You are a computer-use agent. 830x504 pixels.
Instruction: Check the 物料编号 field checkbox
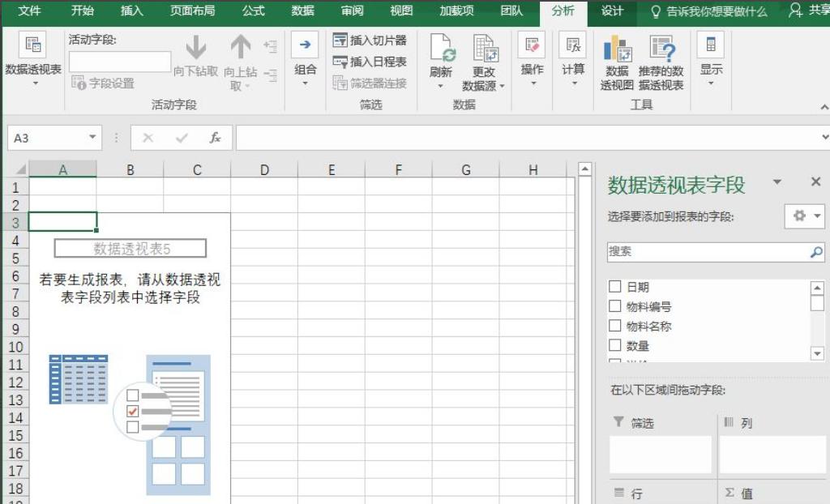click(x=614, y=306)
